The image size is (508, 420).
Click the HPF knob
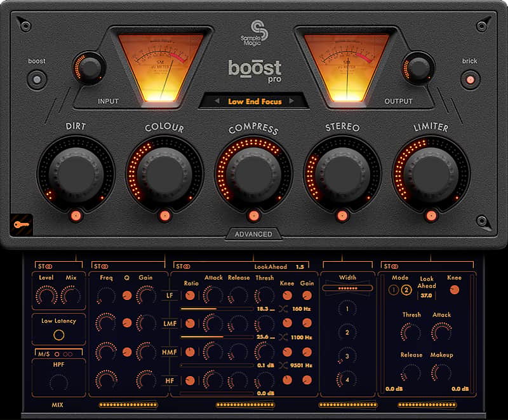click(58, 383)
